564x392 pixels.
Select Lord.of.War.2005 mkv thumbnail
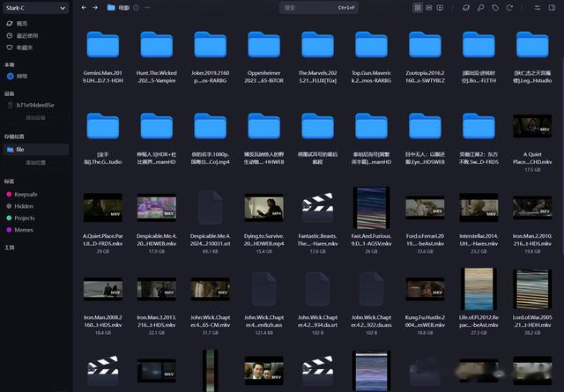point(532,289)
